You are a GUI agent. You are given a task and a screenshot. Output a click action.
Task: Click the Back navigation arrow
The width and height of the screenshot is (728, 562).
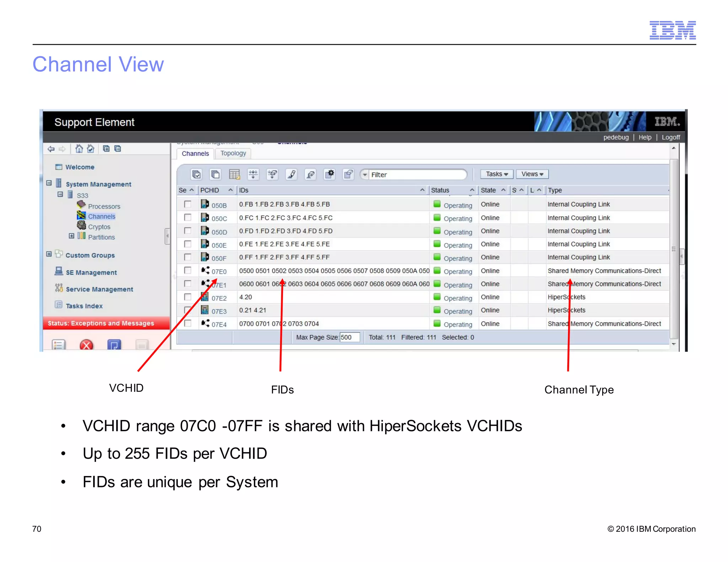pos(51,149)
